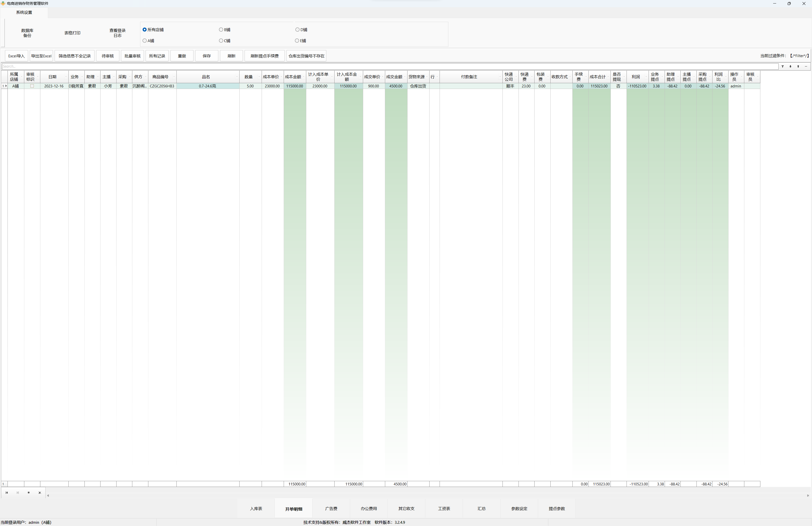
Task: Click the date cell 2023-12-16
Action: [54, 86]
